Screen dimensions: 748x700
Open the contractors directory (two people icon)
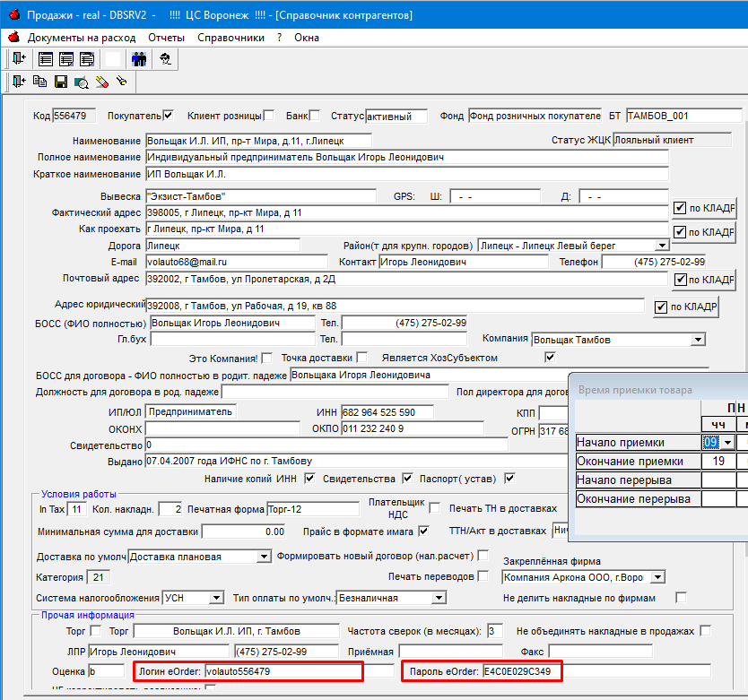point(139,59)
